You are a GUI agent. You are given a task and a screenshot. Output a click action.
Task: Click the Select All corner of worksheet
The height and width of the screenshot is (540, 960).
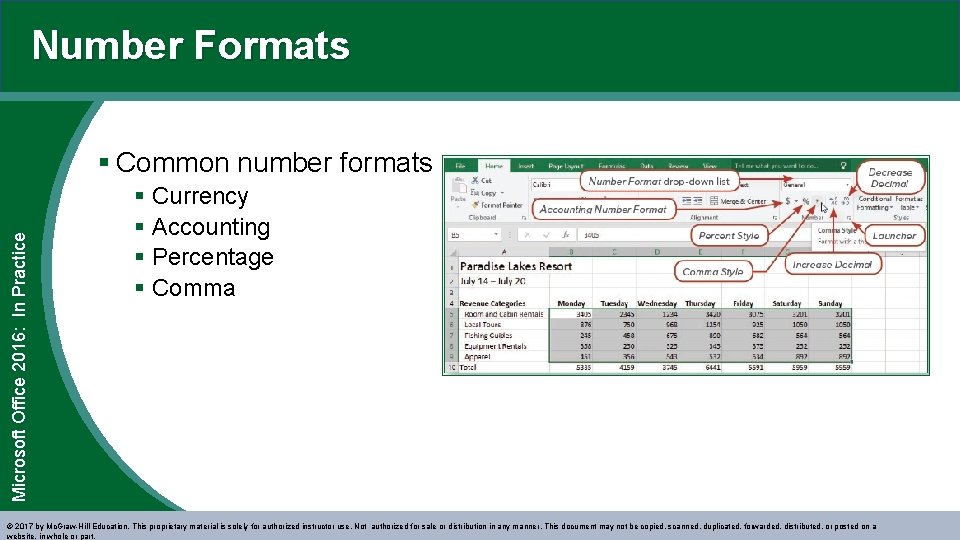click(x=453, y=252)
